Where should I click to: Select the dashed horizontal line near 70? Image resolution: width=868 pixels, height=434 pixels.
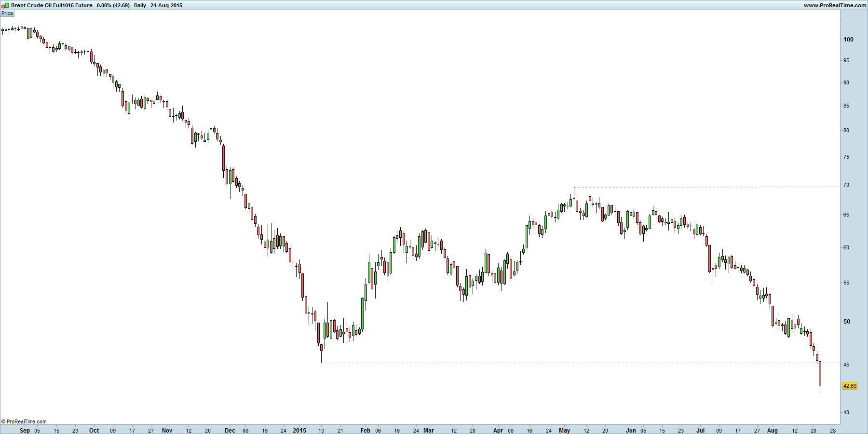pos(706,187)
